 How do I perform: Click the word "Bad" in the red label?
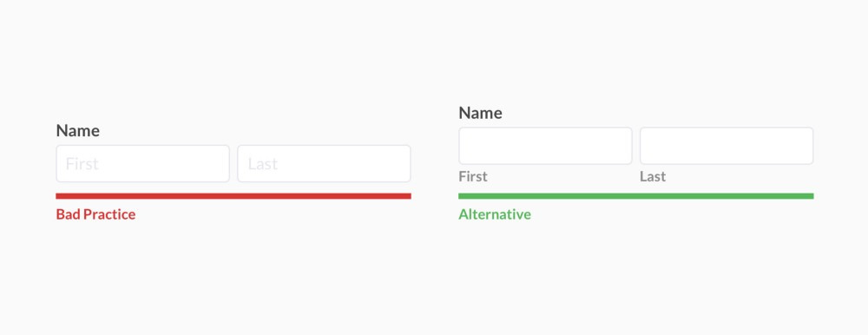(x=68, y=214)
